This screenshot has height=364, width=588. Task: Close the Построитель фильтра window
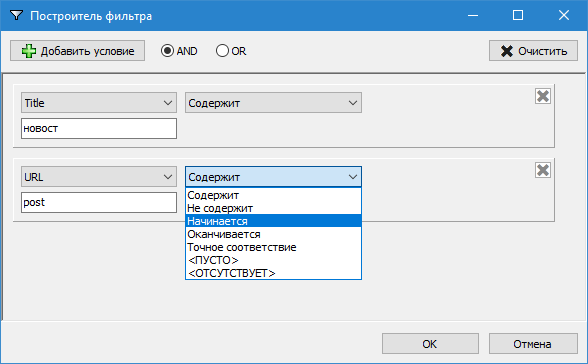click(564, 15)
